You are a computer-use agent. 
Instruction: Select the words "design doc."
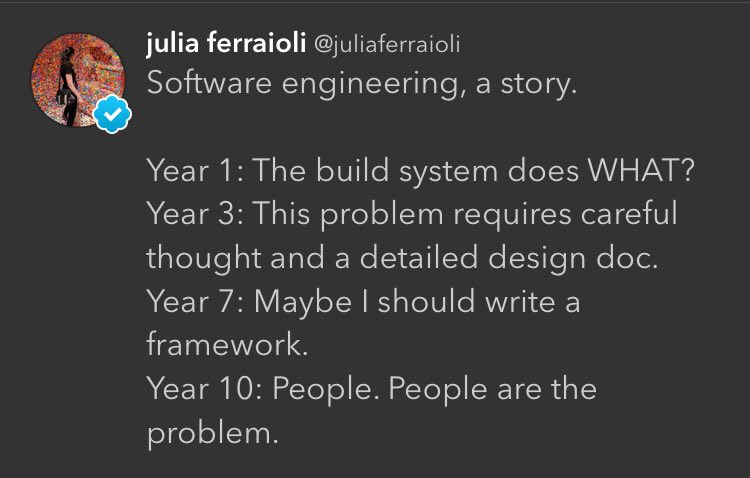tap(573, 259)
